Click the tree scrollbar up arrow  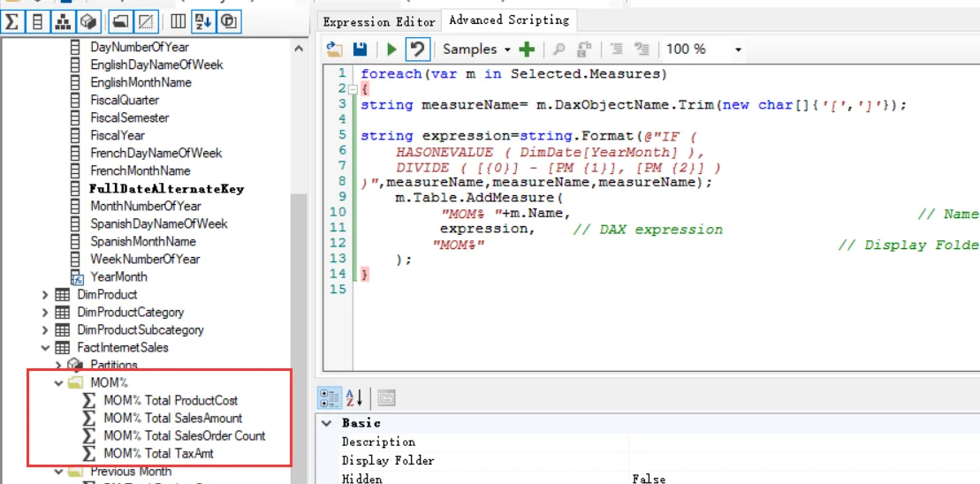299,49
